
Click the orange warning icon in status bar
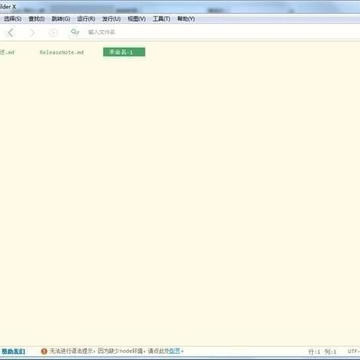pyautogui.click(x=44, y=351)
